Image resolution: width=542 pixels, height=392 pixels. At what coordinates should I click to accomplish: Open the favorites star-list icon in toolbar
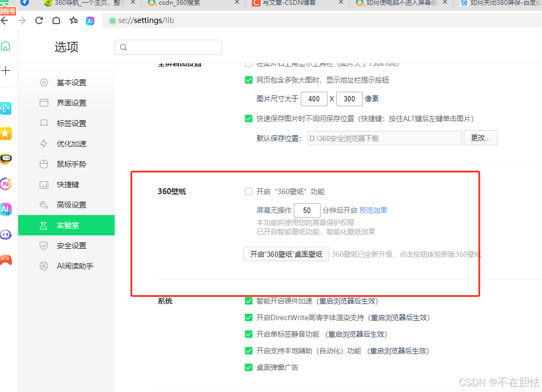tap(73, 20)
